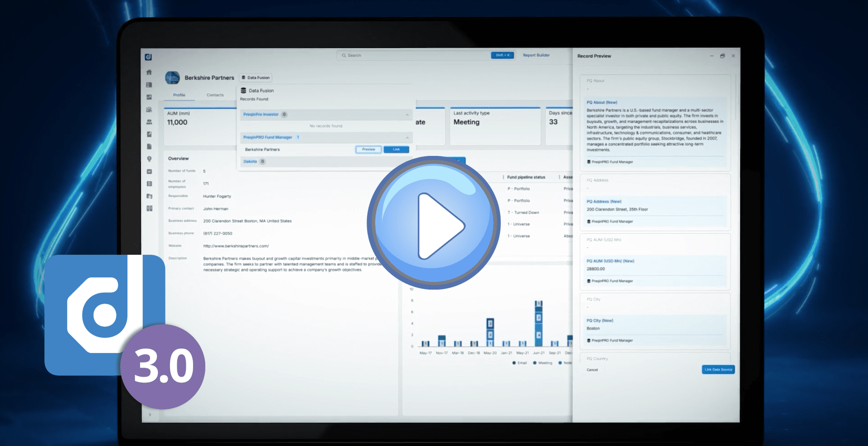Open the Data Fusion button next to company name

coord(256,78)
